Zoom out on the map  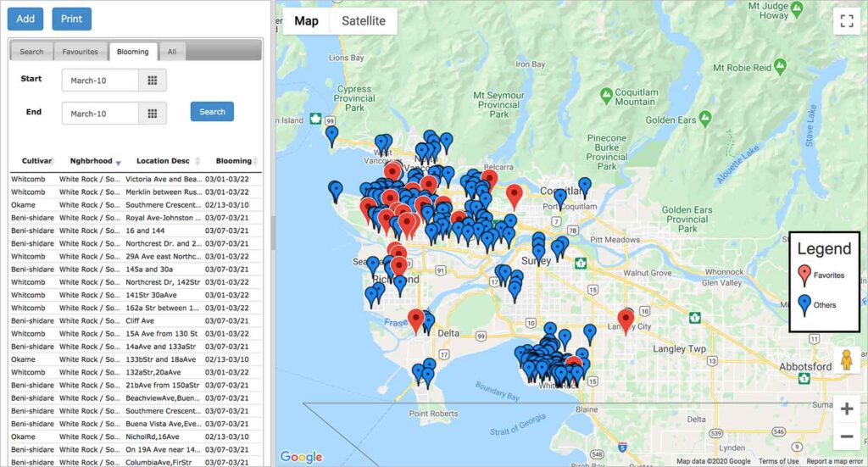point(846,437)
